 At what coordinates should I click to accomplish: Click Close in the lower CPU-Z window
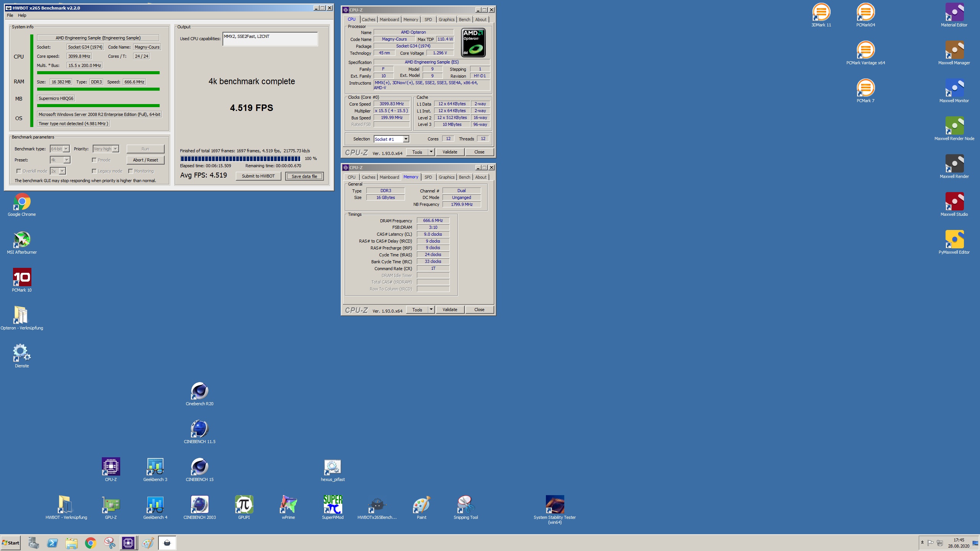pos(479,310)
